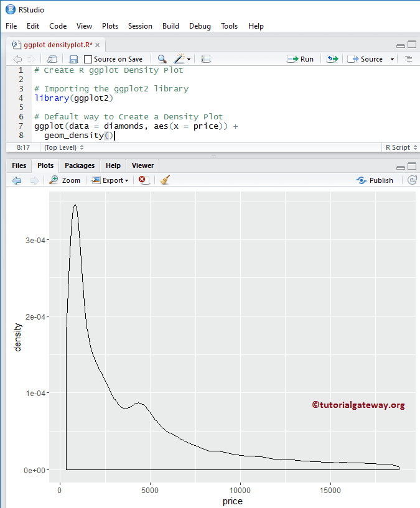
Task: Open Export dropdown menu
Action: point(110,180)
